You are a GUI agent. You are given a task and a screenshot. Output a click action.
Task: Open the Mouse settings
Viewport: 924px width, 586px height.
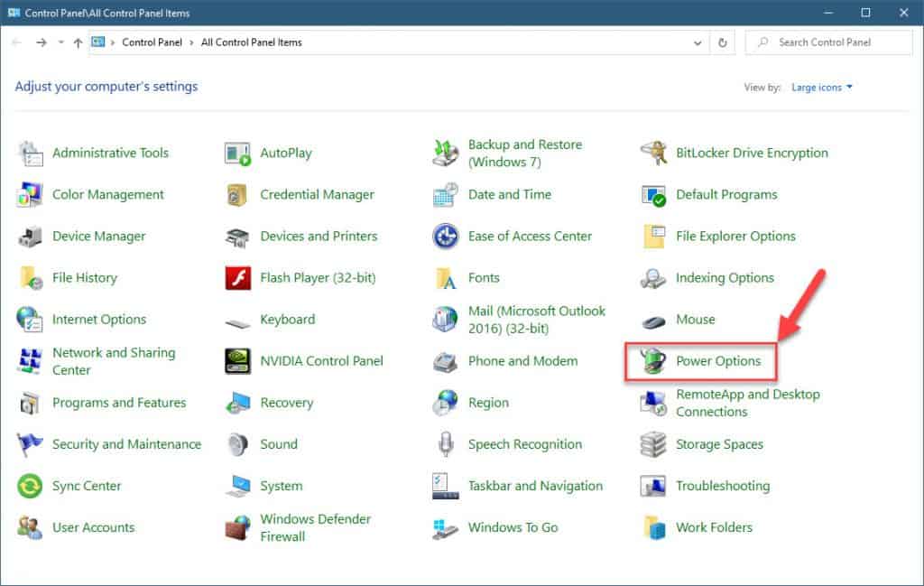coord(694,319)
